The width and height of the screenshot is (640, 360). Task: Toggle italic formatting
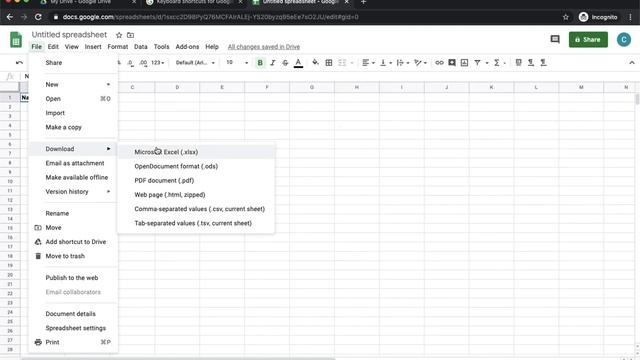pos(273,63)
